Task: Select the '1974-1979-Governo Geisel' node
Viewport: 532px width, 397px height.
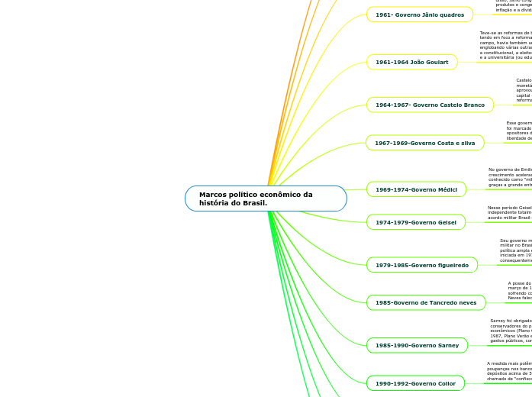Action: pos(415,222)
